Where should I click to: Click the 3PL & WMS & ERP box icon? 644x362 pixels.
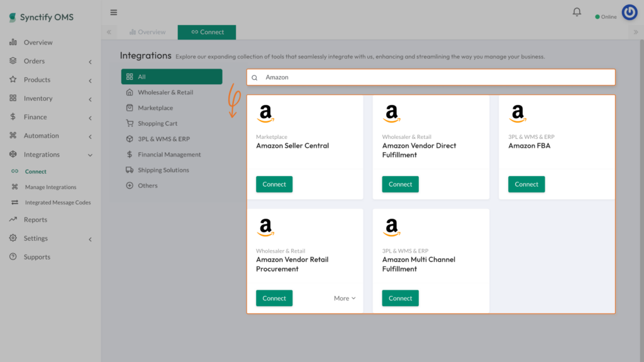(130, 139)
